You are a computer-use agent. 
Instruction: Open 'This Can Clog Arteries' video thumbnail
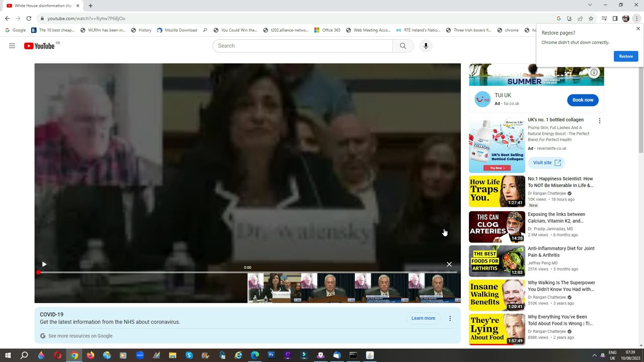497,227
